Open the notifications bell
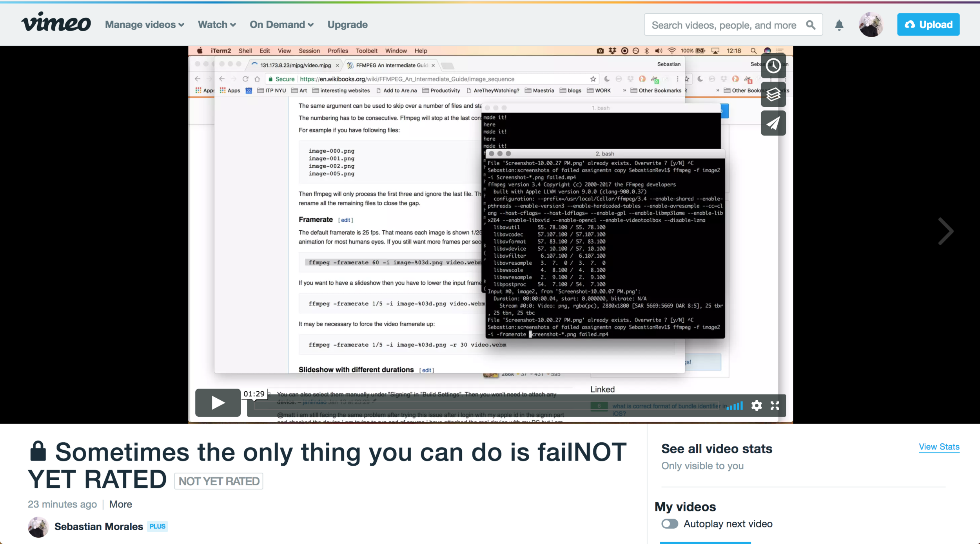This screenshot has width=980, height=544. tap(839, 25)
